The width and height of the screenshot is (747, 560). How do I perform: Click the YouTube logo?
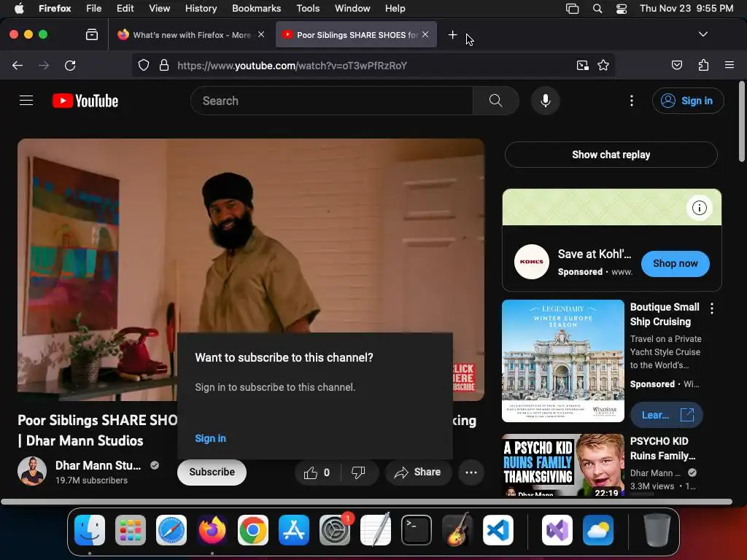85,101
